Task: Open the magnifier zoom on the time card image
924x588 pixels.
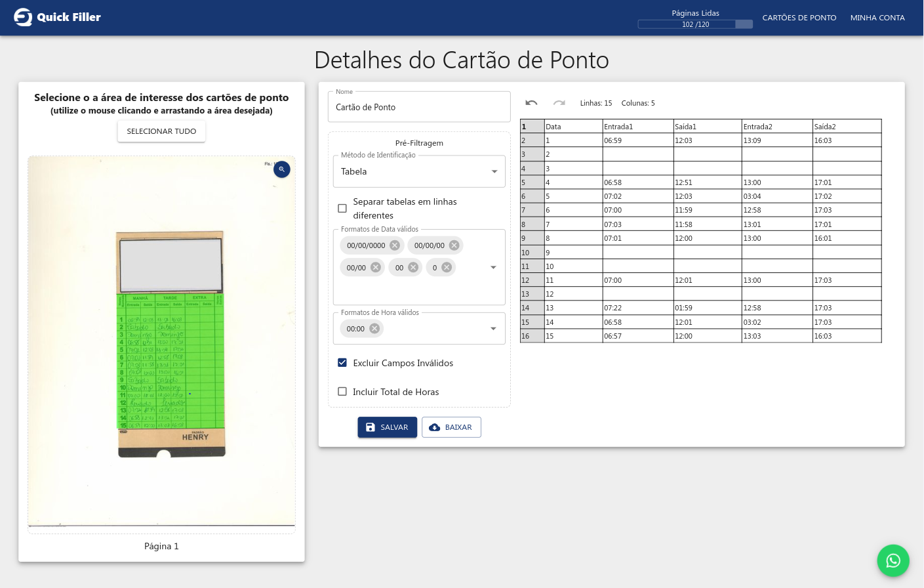Action: [281, 169]
